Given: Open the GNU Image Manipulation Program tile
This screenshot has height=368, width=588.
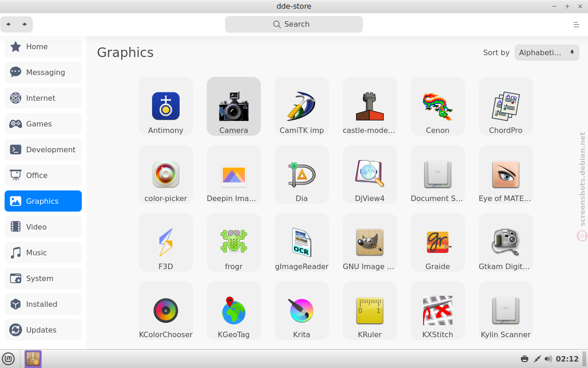Looking at the screenshot, I should (370, 242).
